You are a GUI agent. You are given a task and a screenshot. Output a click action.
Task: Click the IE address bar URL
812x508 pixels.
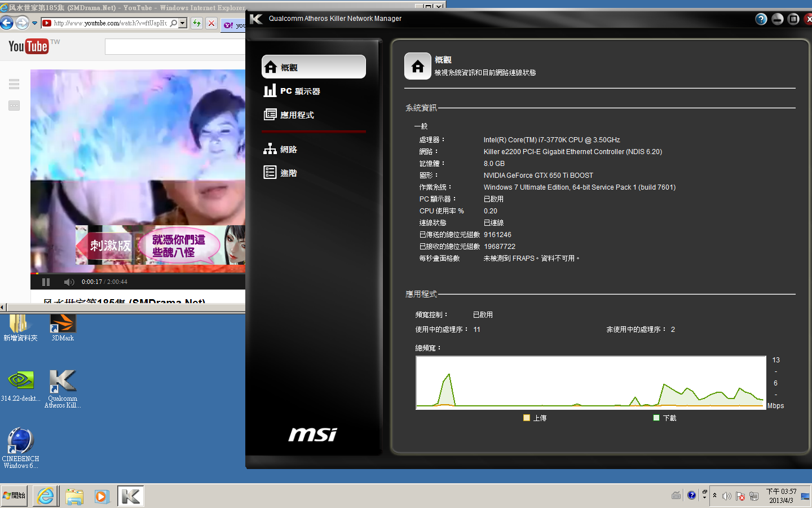click(111, 23)
